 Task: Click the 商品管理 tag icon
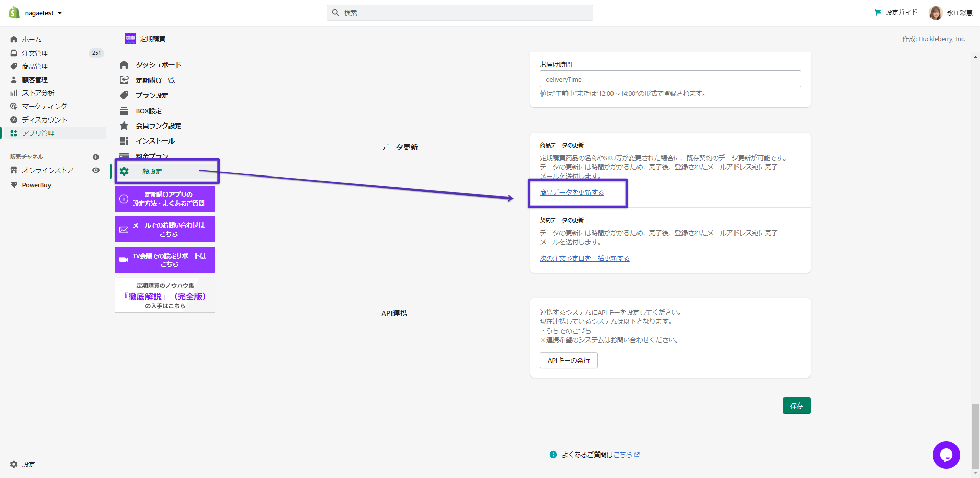[14, 66]
